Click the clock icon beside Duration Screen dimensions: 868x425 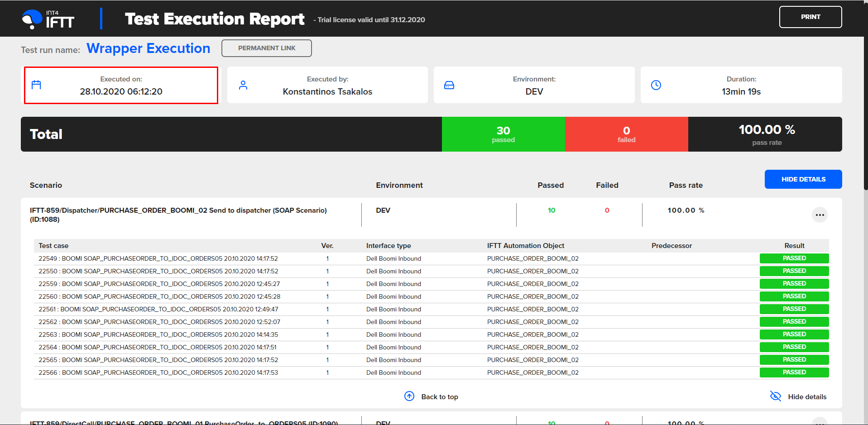pos(656,85)
